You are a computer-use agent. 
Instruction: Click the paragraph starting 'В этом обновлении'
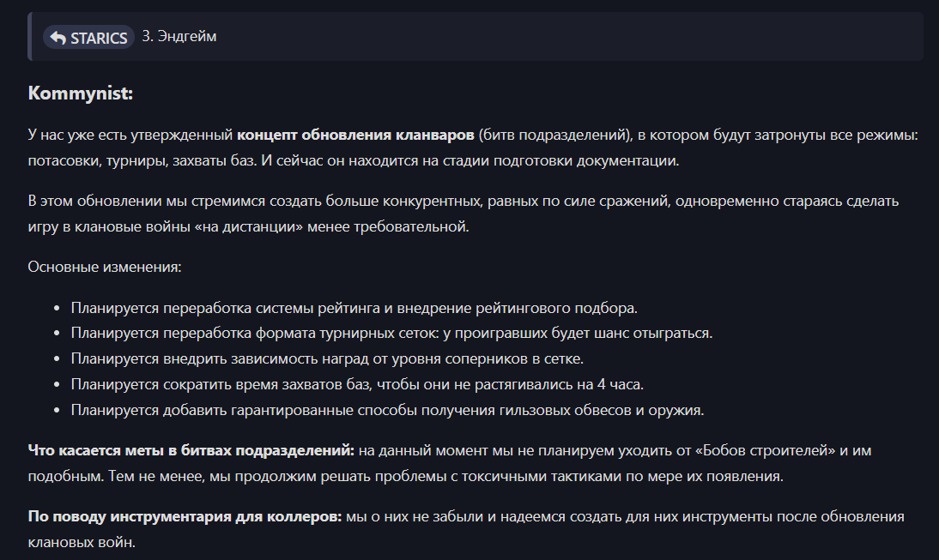pos(463,214)
